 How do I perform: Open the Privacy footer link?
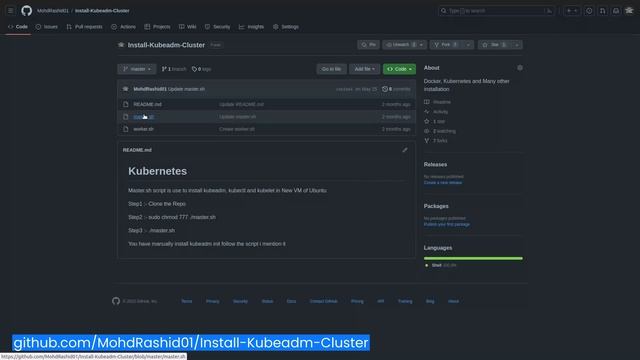tap(213, 301)
